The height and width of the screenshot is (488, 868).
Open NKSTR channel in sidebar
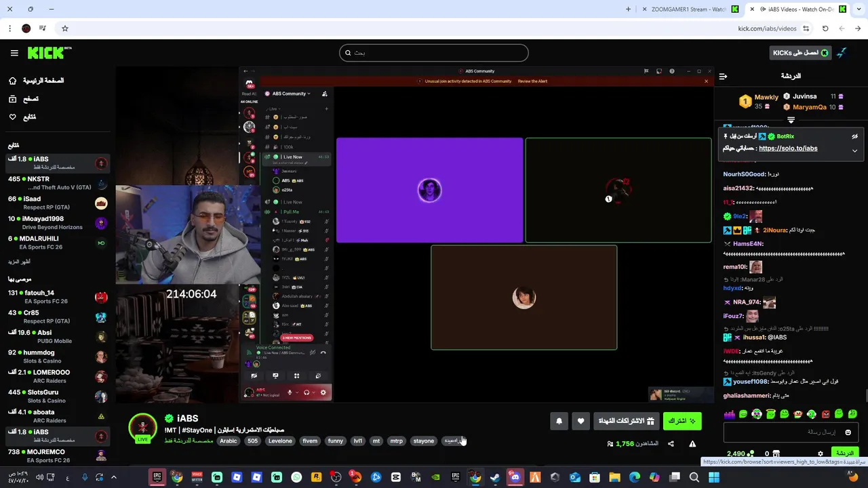coord(57,183)
